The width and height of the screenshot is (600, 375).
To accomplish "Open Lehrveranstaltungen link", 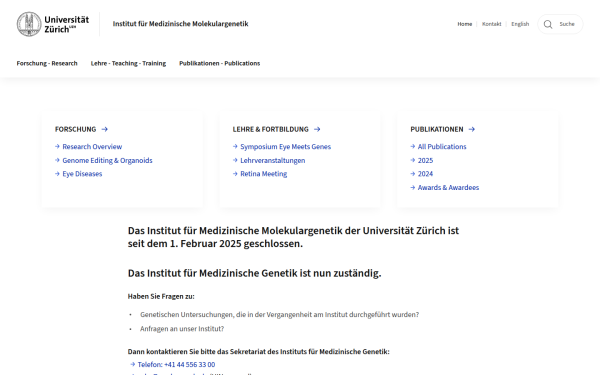I will pos(272,160).
